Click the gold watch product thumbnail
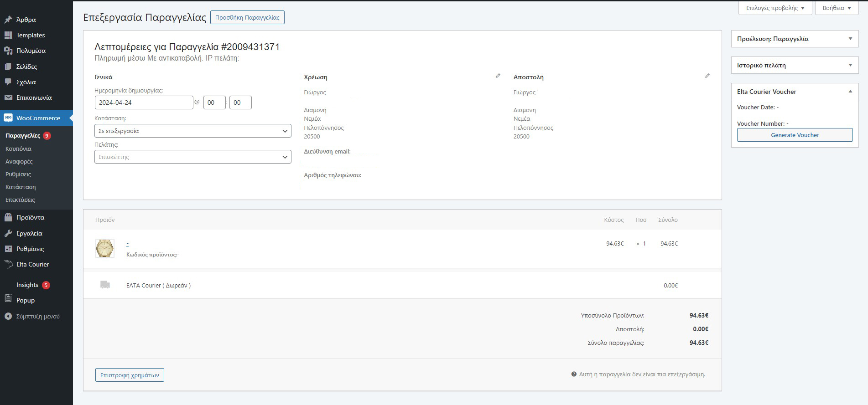868x405 pixels. [x=105, y=248]
